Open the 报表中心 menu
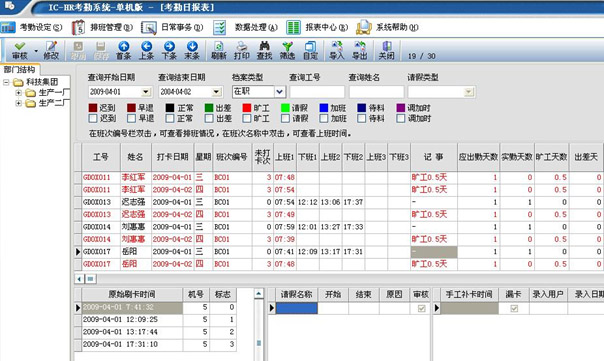 (x=317, y=27)
